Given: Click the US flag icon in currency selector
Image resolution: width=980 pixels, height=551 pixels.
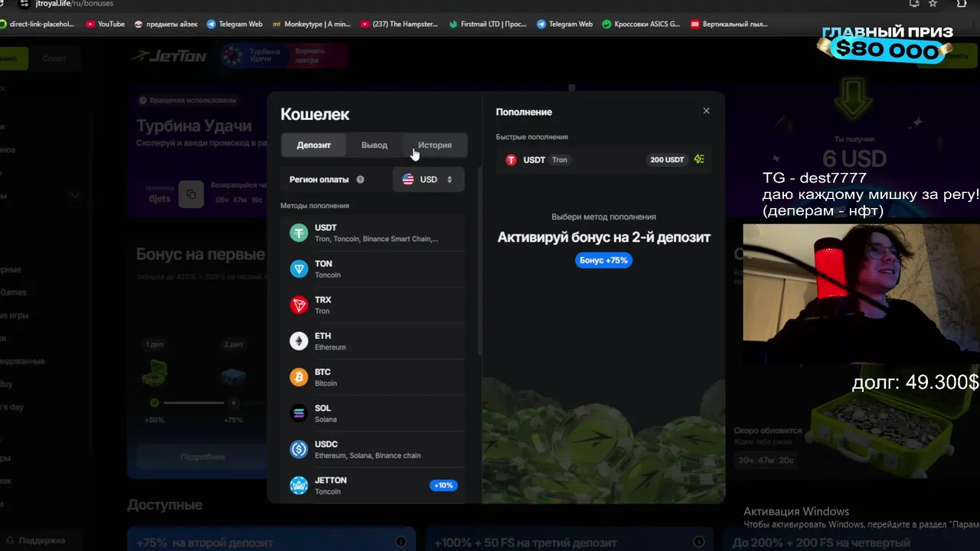Looking at the screenshot, I should point(408,179).
